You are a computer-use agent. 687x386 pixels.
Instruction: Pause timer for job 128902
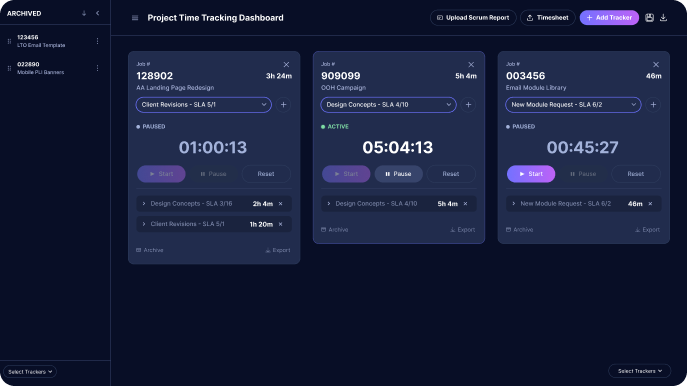[213, 174]
